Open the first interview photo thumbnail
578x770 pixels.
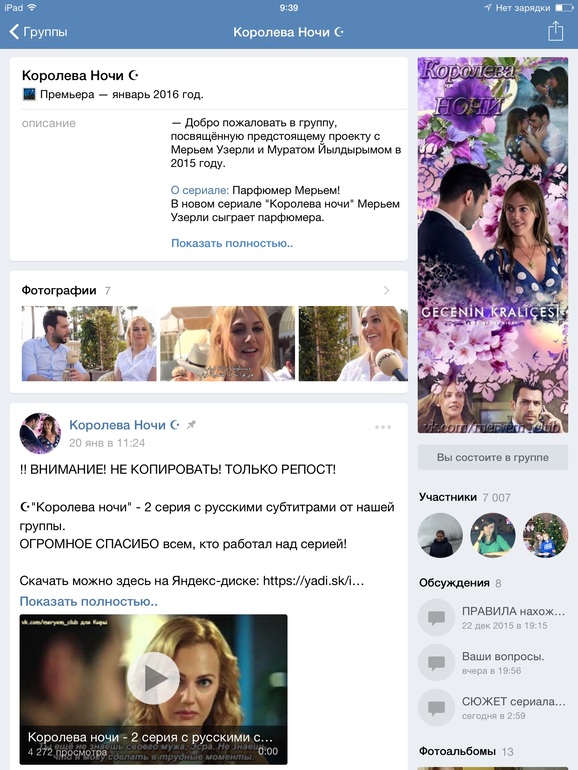click(x=89, y=343)
